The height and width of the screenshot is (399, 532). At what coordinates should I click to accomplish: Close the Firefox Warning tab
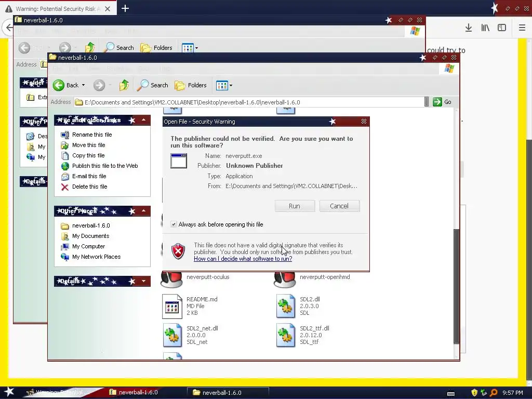pyautogui.click(x=108, y=9)
